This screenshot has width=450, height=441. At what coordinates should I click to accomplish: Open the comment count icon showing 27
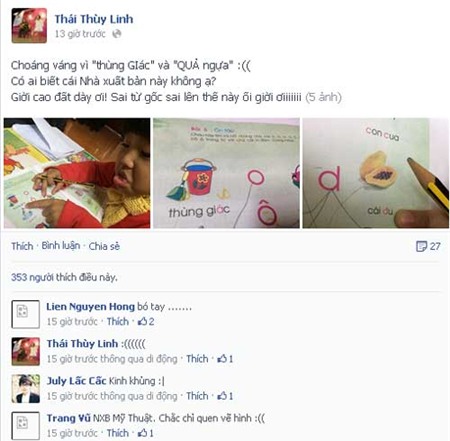coord(421,246)
